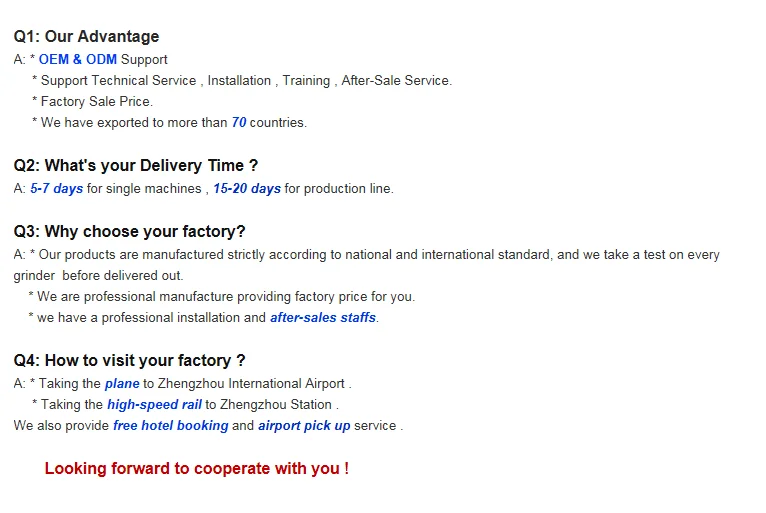Screen dimensions: 766x513
Task: Click the 'high-speed rail' blue text
Action: [154, 405]
